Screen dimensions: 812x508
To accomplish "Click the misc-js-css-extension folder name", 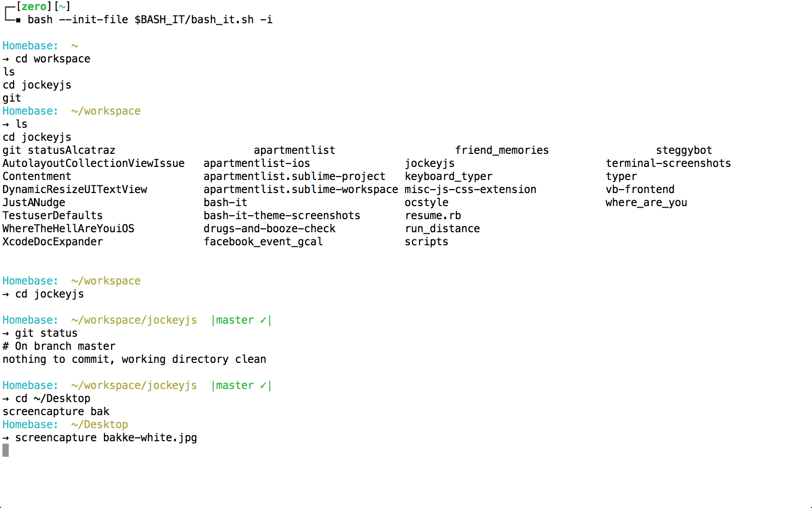I will [x=470, y=190].
